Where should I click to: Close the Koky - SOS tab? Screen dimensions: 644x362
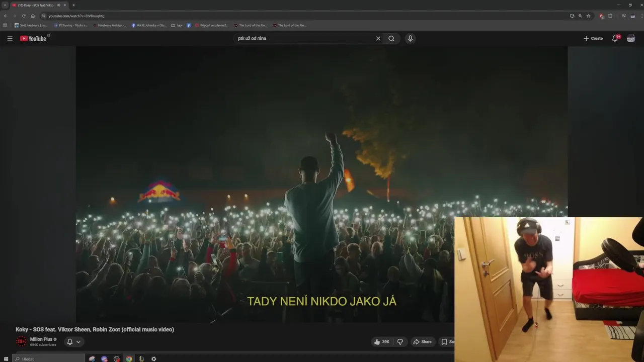pos(64,5)
